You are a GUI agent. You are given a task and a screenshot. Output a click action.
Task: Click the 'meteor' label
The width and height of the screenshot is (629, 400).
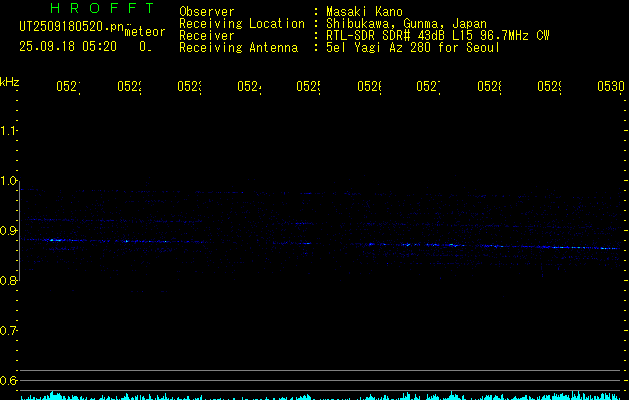[145, 32]
